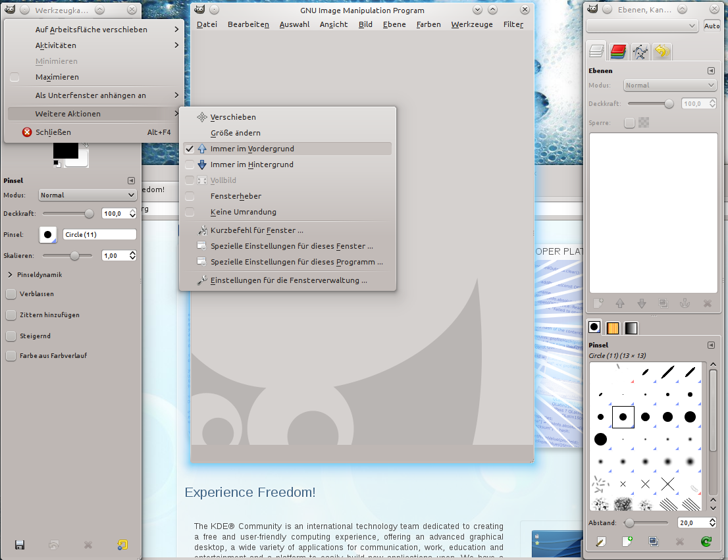Open the image selector dropdown beside Auto
Screen dimensions: 728x560
coord(642,26)
